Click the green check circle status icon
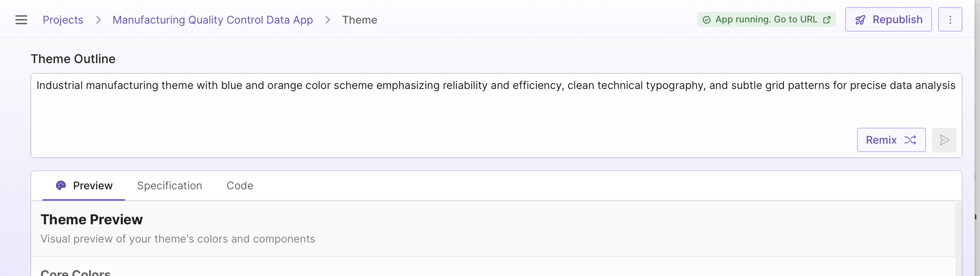Screen dimensions: 980x276 click(x=707, y=20)
